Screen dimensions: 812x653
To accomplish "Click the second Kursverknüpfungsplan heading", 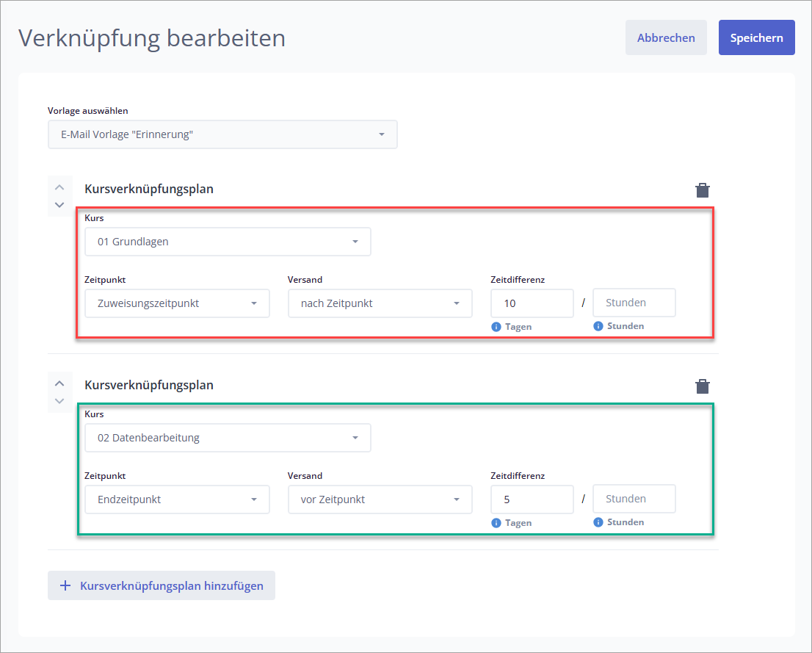I will click(149, 385).
